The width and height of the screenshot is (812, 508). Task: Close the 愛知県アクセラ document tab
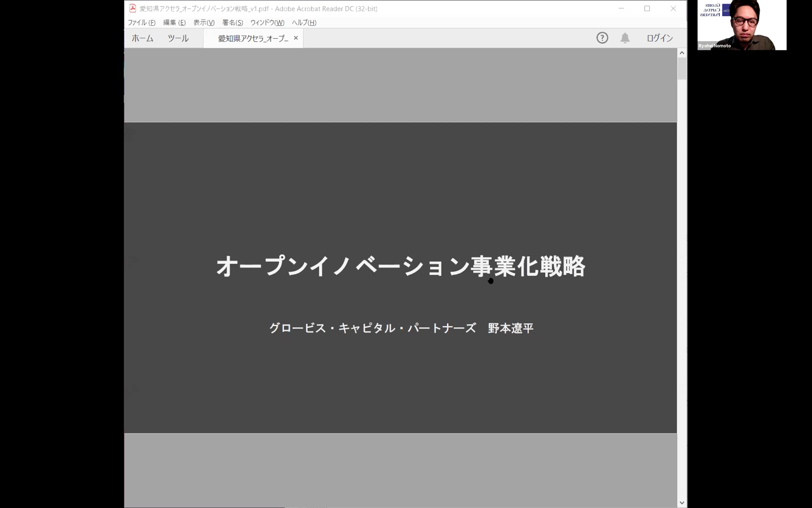[x=295, y=38]
